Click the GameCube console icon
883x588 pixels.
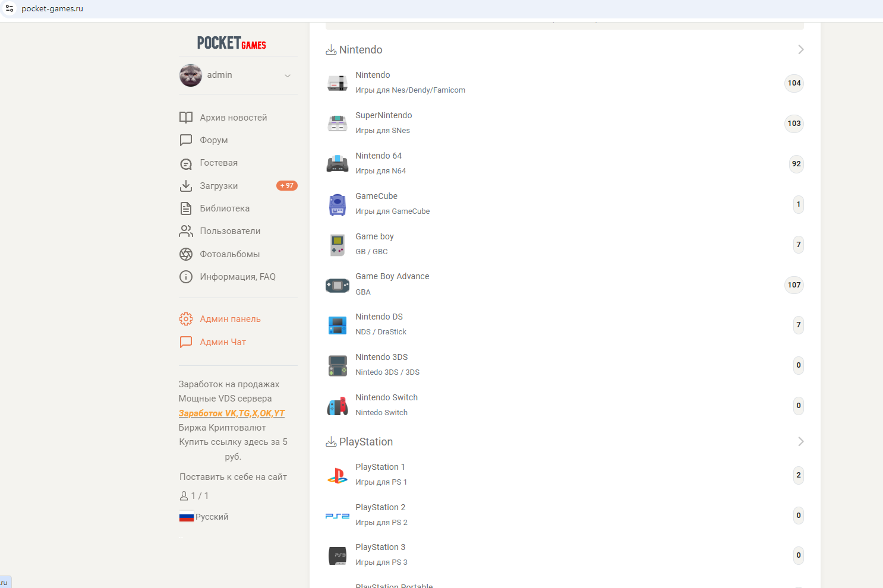click(338, 204)
